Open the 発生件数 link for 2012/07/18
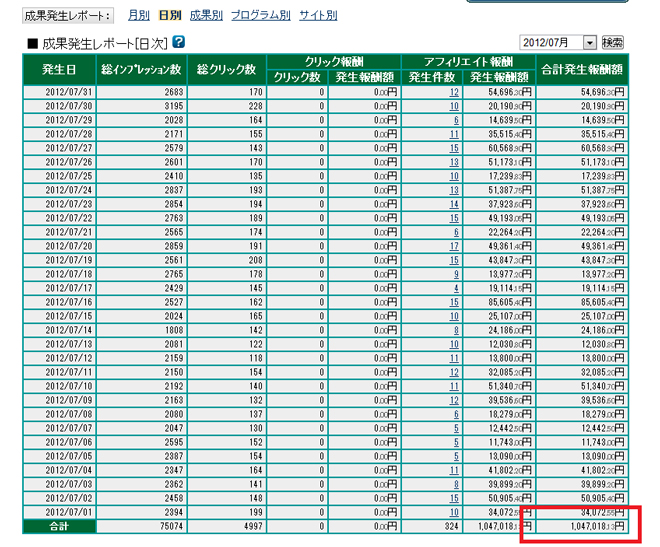660x547 pixels. (456, 274)
